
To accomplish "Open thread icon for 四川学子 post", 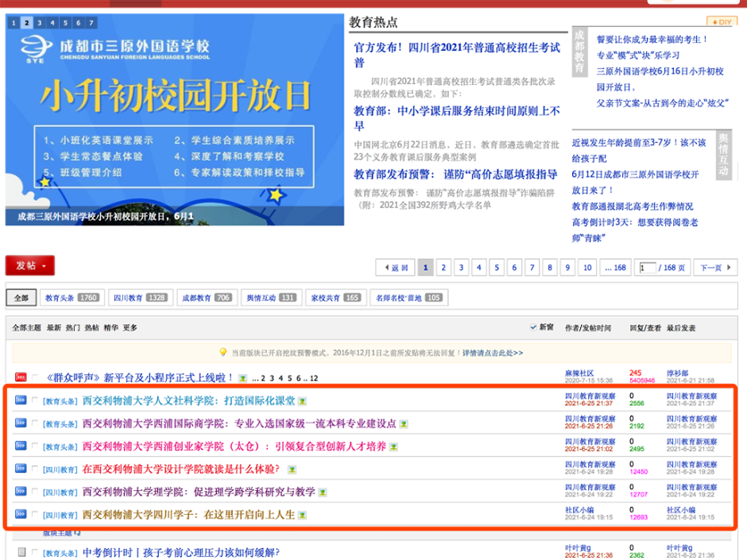I will pyautogui.click(x=21, y=513).
